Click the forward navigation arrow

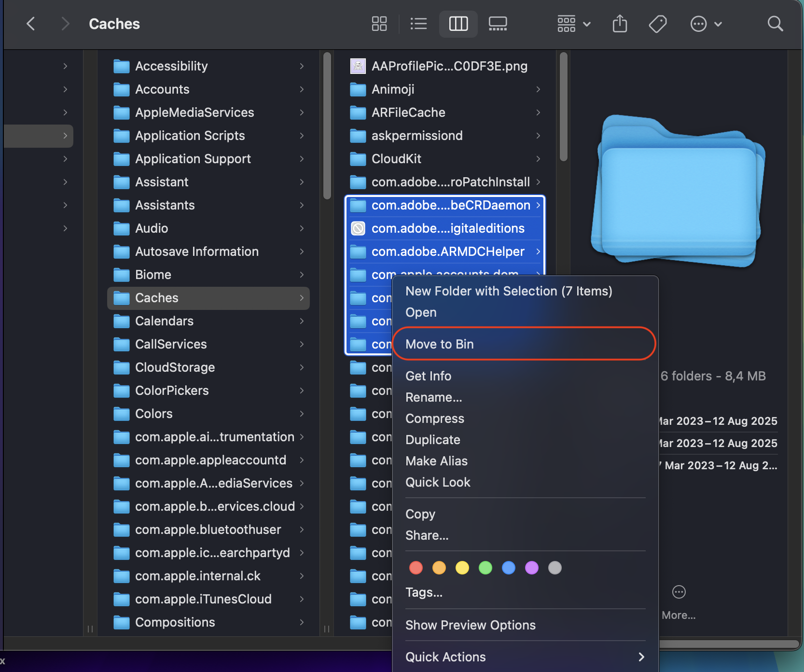click(65, 24)
